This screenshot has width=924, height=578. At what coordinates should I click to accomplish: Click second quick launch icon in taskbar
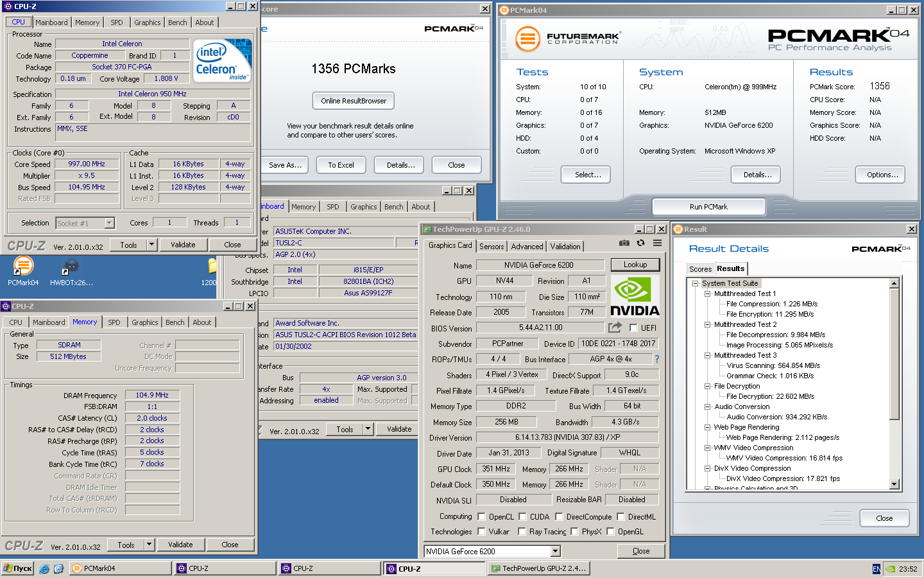(58, 568)
